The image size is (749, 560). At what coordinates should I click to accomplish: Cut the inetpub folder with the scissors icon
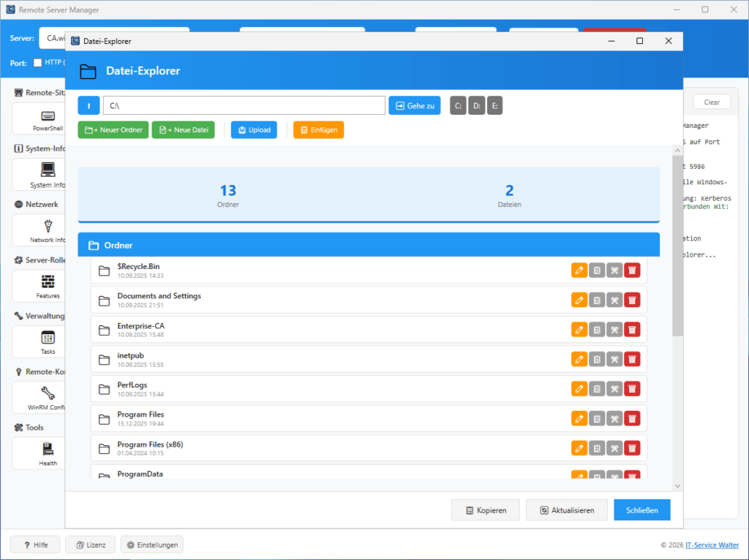[x=614, y=359]
